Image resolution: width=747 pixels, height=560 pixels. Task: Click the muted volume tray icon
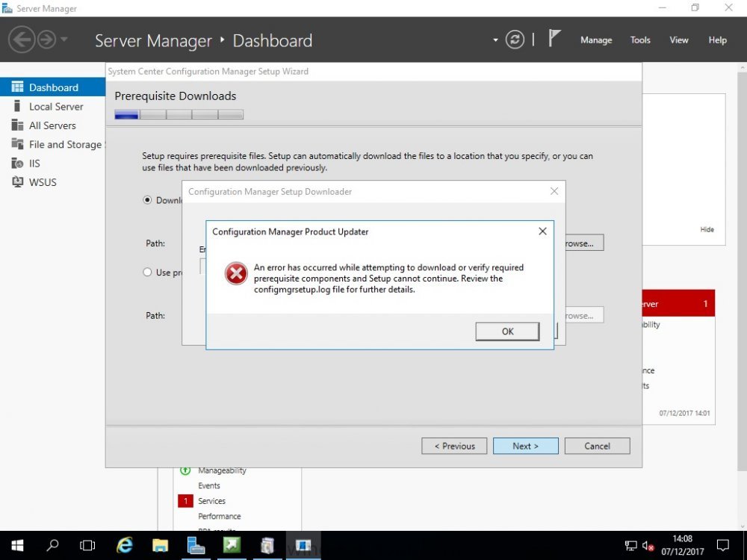pos(648,546)
